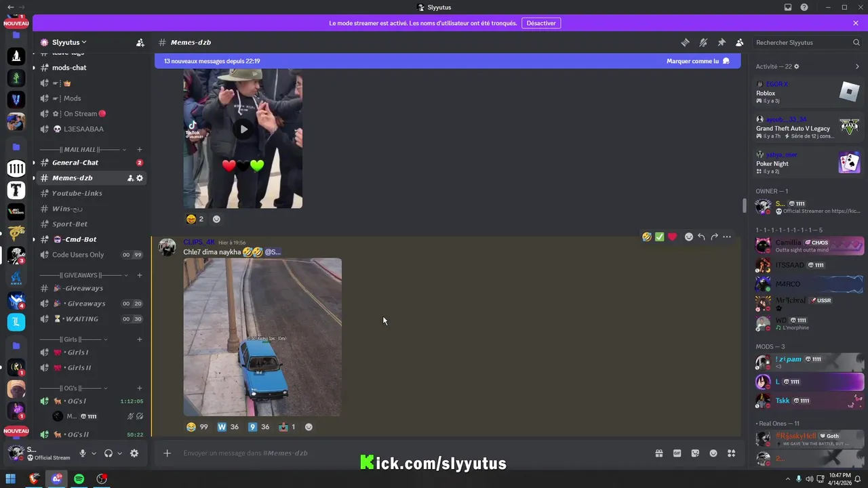Add reaction below the blue car image
This screenshot has width=868, height=488.
click(x=309, y=427)
